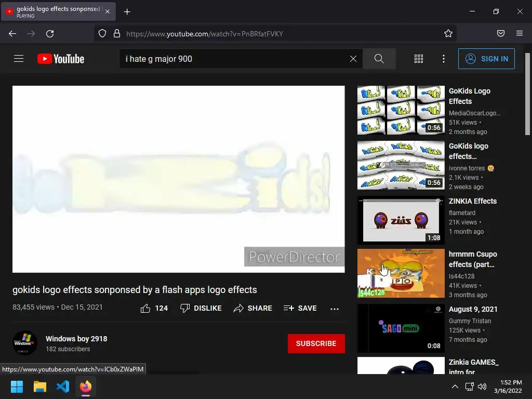Pause the video by clicking the player
This screenshot has width=532, height=399.
[x=179, y=179]
